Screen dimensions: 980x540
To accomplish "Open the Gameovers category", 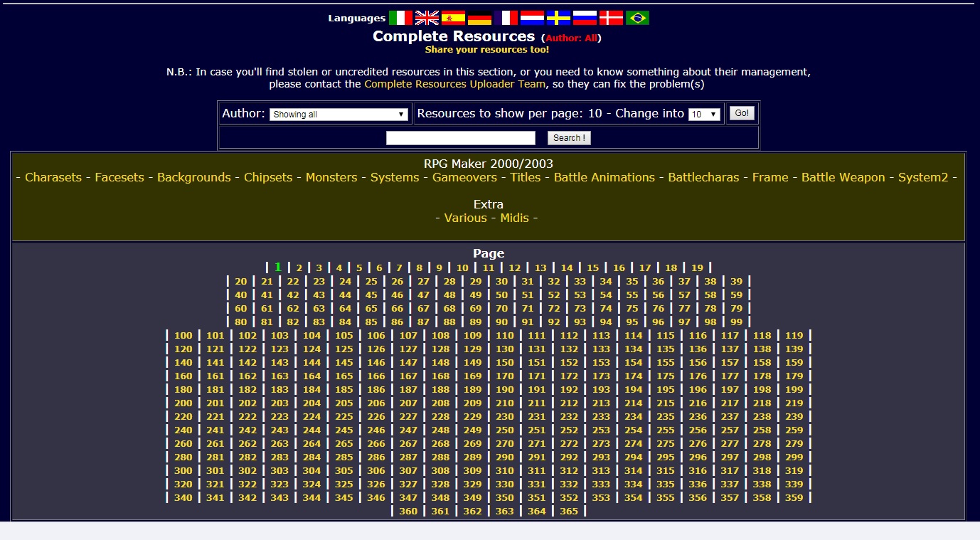I will (x=464, y=177).
